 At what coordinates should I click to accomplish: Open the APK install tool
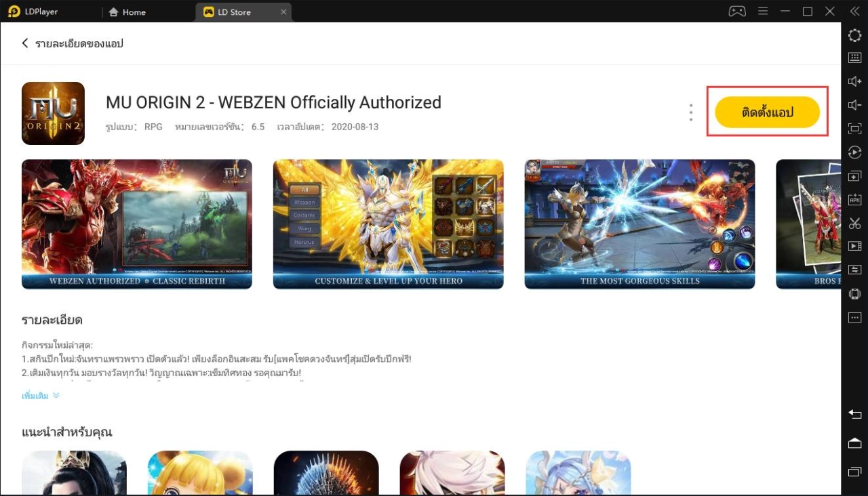point(854,199)
